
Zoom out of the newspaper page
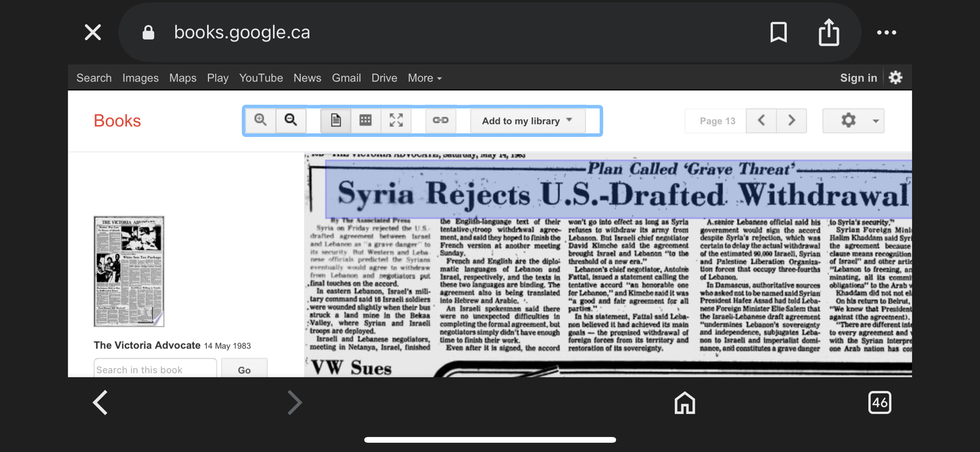[x=291, y=120]
